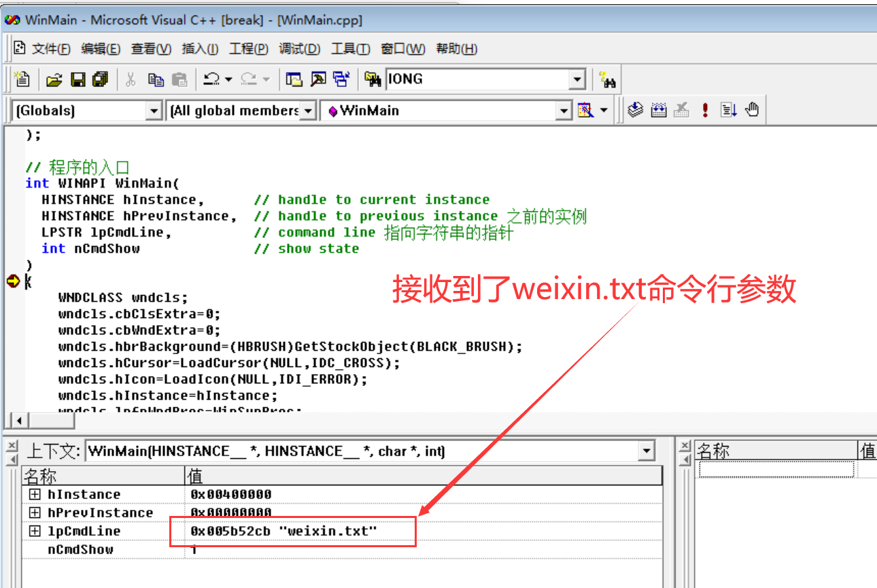Click the code line wndcls.cbClsExtra=0;
Viewport: 877px width, 588px height.
[139, 314]
